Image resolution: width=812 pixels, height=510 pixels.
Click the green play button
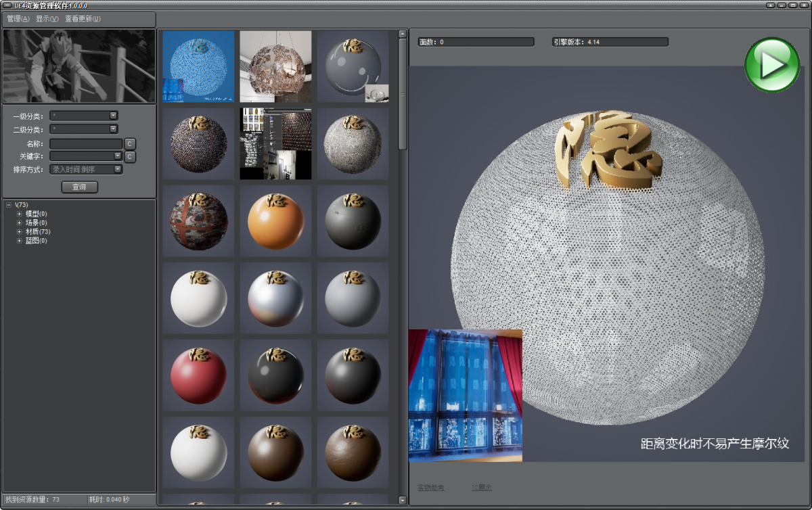coord(772,65)
